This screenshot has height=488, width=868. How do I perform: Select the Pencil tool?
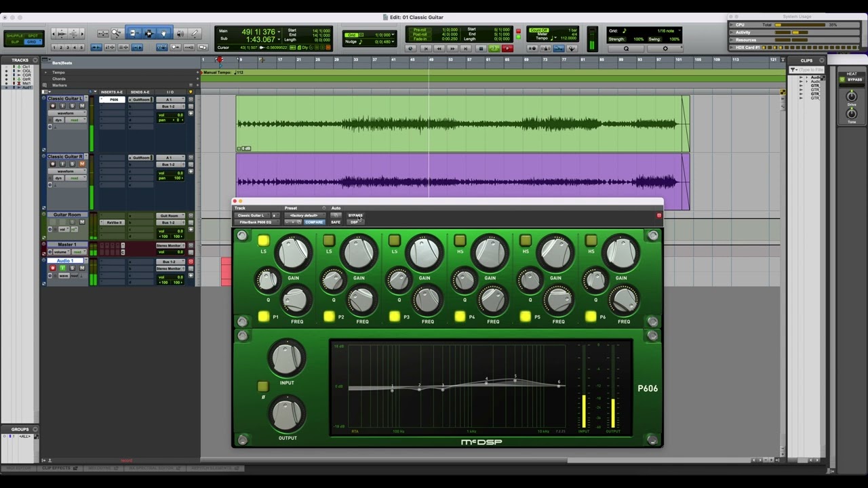195,33
